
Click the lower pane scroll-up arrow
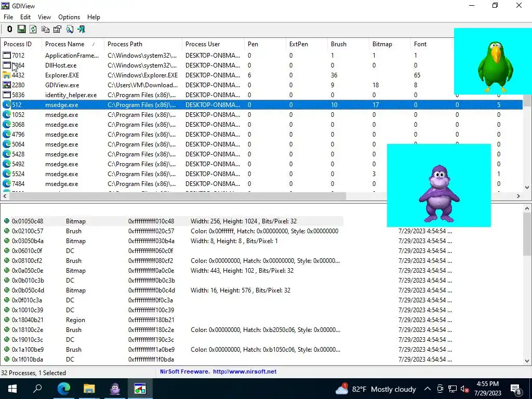(x=527, y=208)
